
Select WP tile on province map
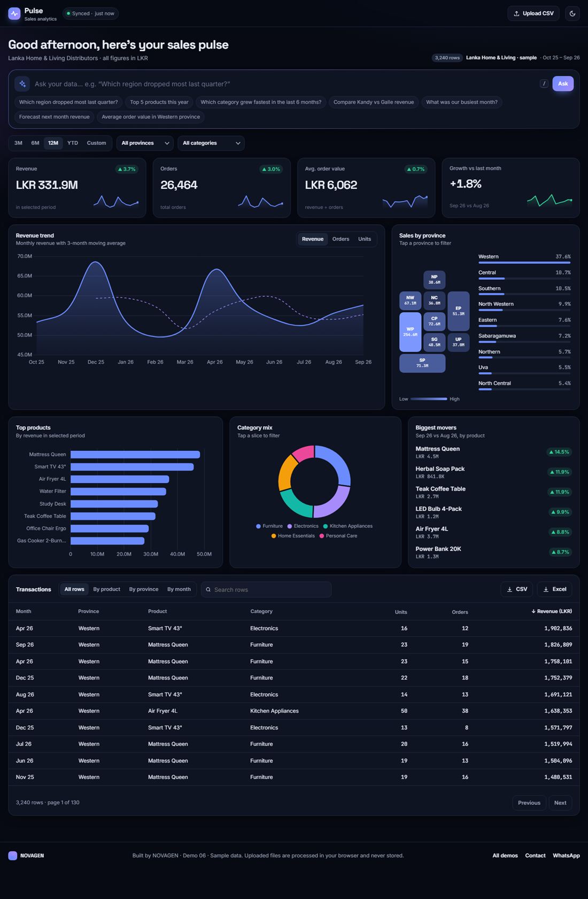tap(410, 332)
